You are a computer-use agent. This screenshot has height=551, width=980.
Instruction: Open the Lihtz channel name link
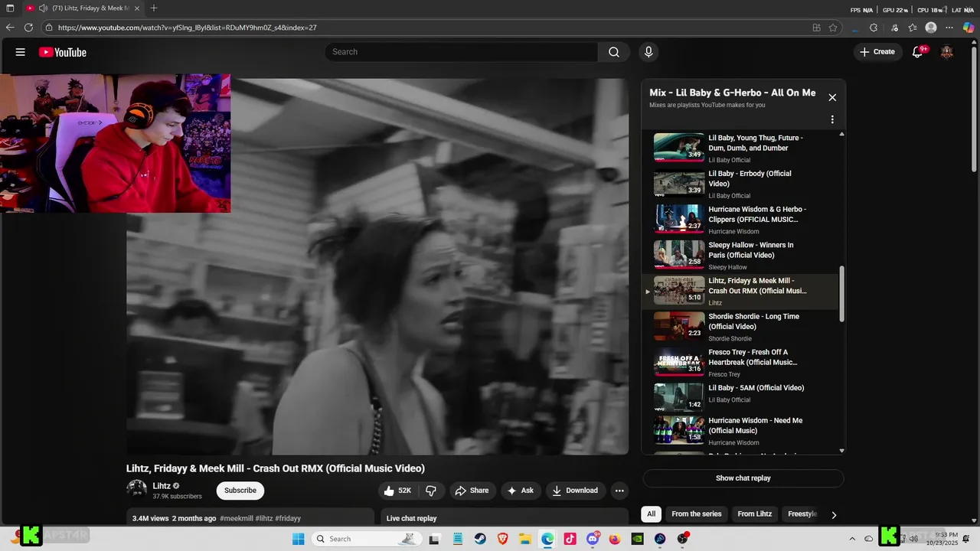click(162, 486)
